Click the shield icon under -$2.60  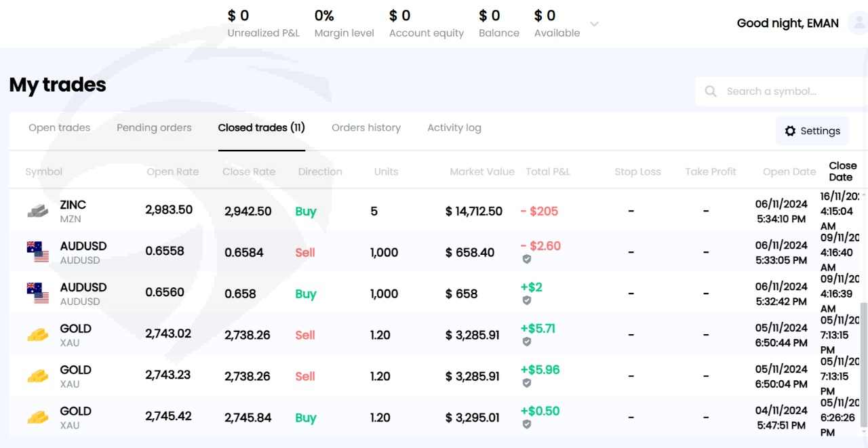click(527, 259)
